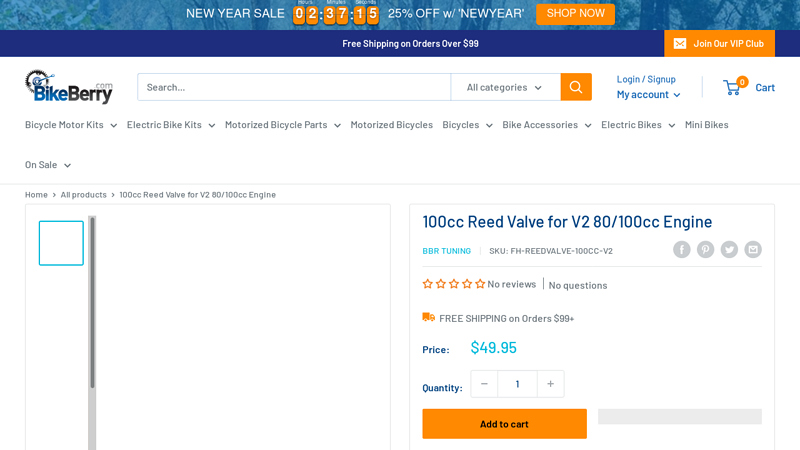Expand Bicycles menu
This screenshot has width=800, height=450.
[467, 124]
